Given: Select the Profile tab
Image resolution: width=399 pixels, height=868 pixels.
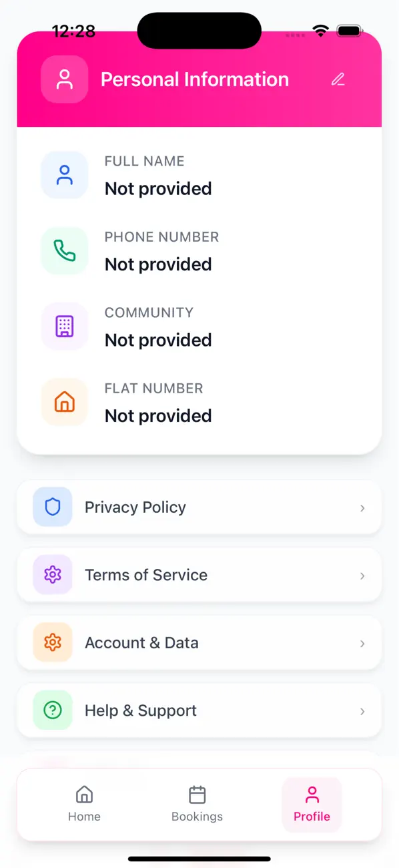Looking at the screenshot, I should click(x=312, y=803).
